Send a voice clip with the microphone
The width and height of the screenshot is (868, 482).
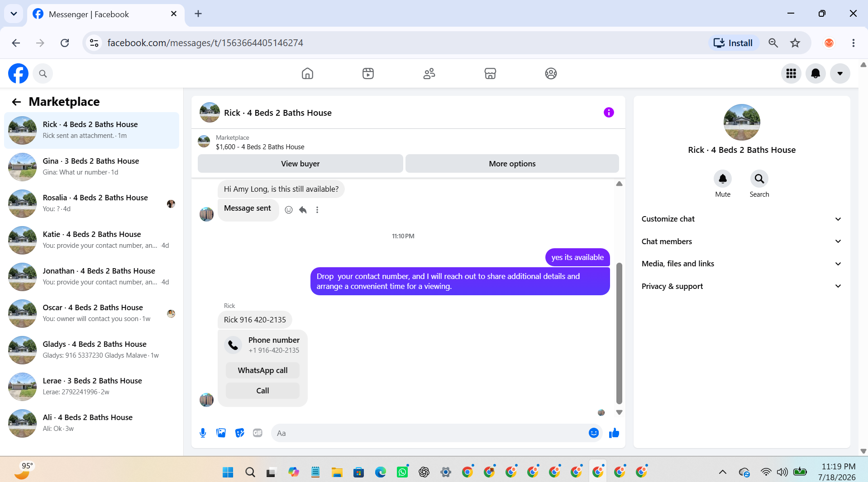[203, 433]
